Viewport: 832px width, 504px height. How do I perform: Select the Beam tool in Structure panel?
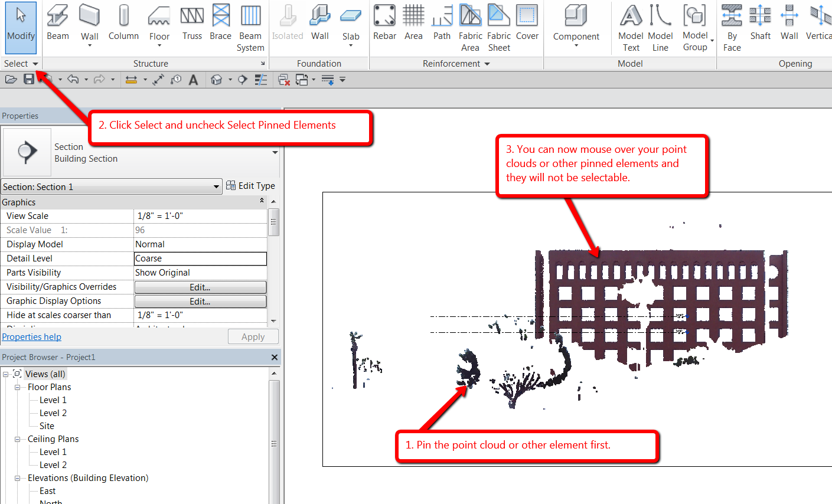pos(57,24)
